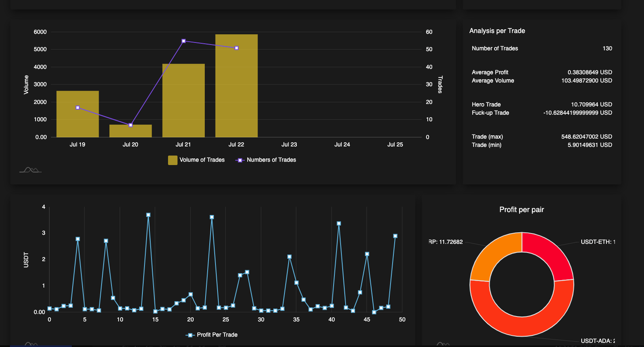Click the profit peak point at trade 14
This screenshot has width=644, height=347.
(148, 215)
